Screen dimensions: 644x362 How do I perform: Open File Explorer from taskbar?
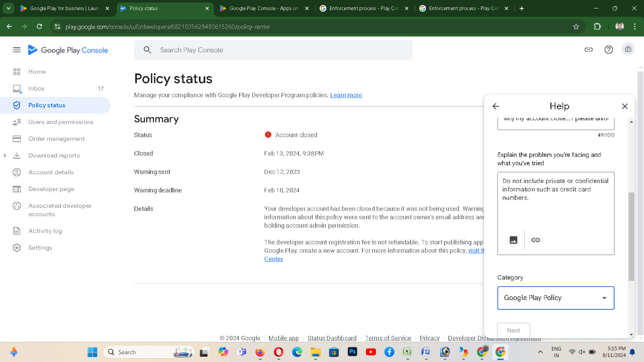315,352
